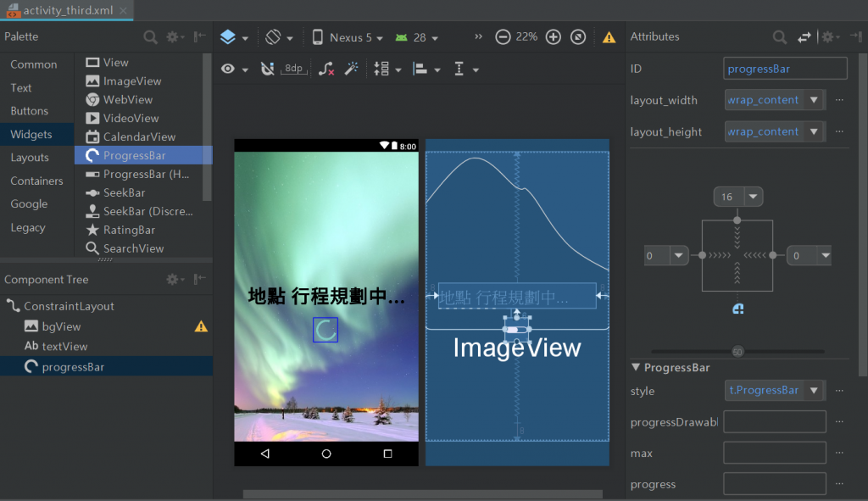Infer constraints with magic wand
The image size is (868, 501).
[x=352, y=69]
